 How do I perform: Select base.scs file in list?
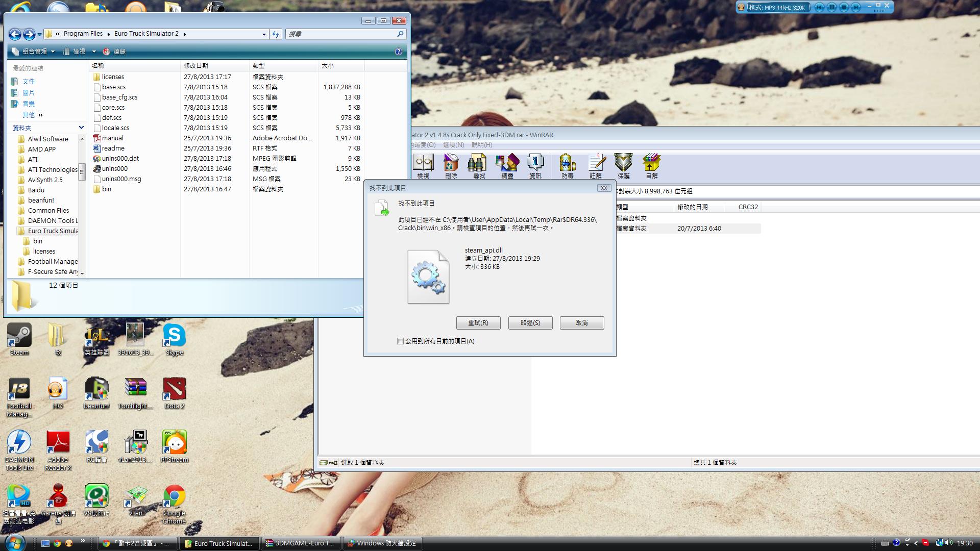click(114, 87)
